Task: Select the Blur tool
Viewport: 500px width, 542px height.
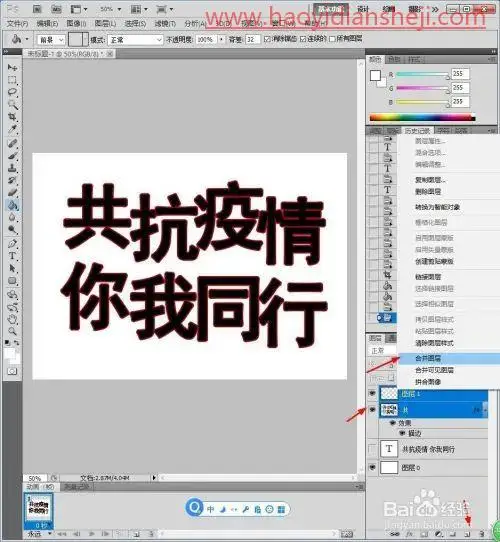Action: tap(12, 218)
